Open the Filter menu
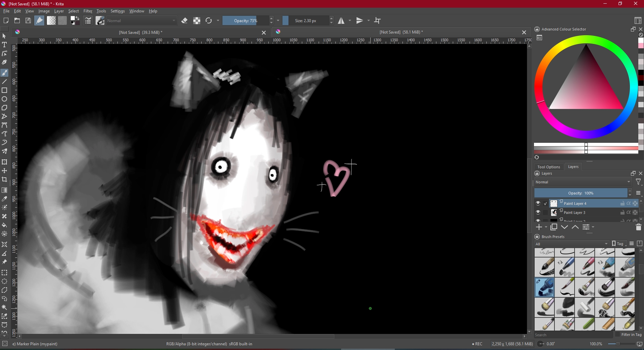 [88, 11]
